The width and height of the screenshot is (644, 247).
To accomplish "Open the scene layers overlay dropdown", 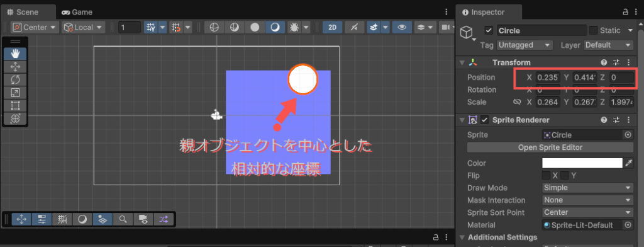I will coord(425,28).
